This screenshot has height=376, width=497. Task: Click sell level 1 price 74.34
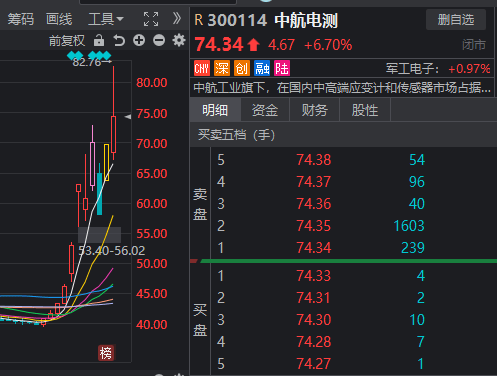point(314,248)
